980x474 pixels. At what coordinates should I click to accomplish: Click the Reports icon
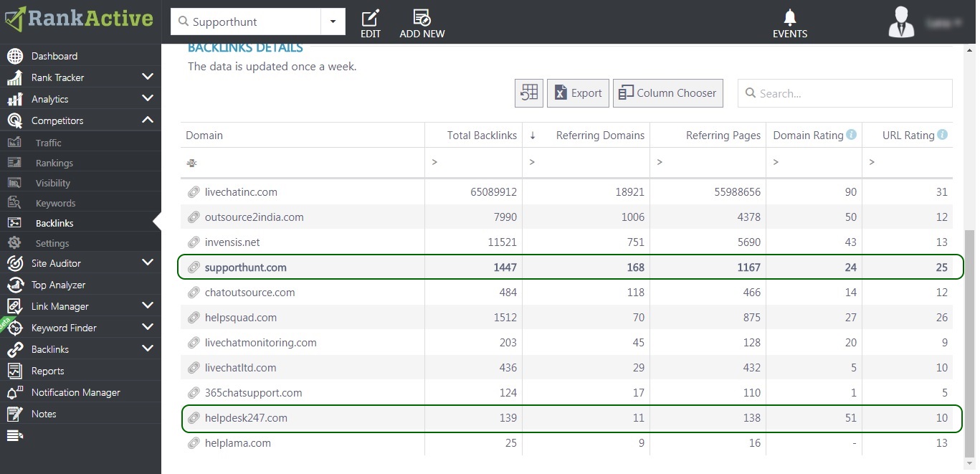tap(14, 371)
